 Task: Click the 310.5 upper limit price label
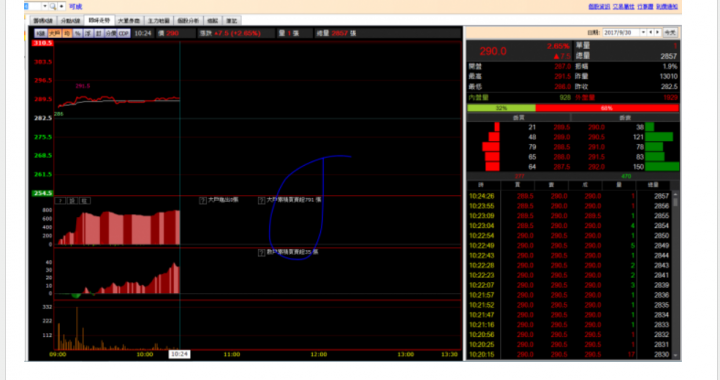tap(42, 43)
